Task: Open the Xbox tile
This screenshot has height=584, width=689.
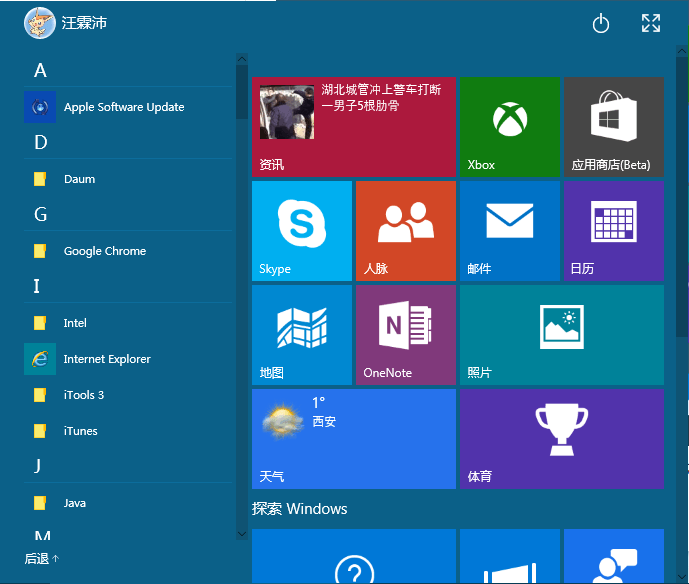Action: (x=510, y=127)
